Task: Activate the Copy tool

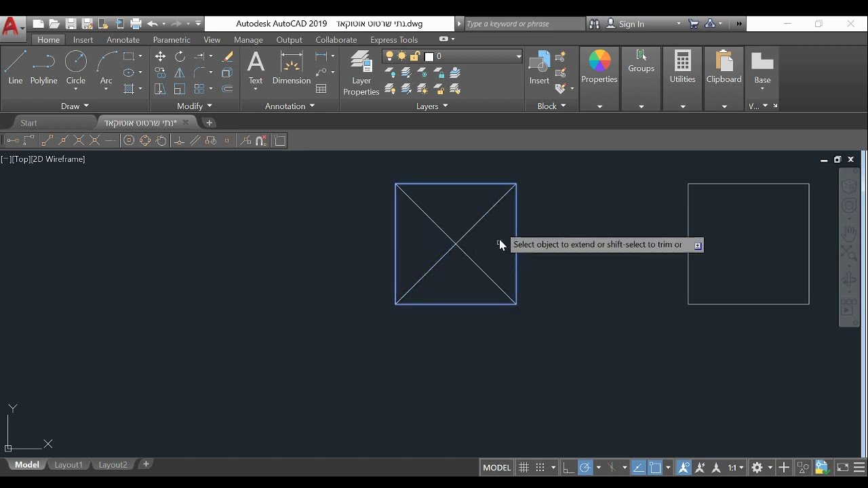Action: (160, 73)
